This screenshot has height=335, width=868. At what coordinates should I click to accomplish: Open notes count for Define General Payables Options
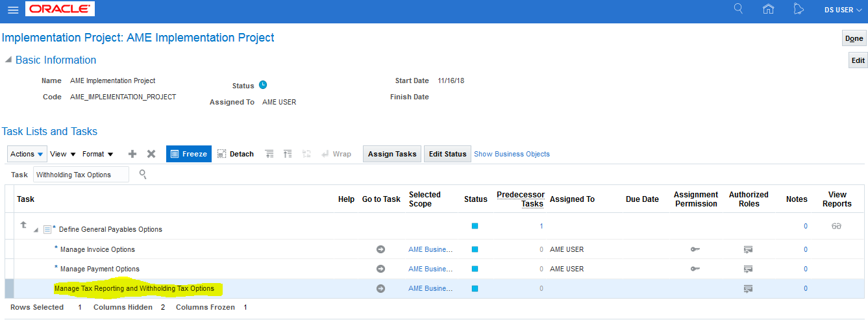[806, 226]
